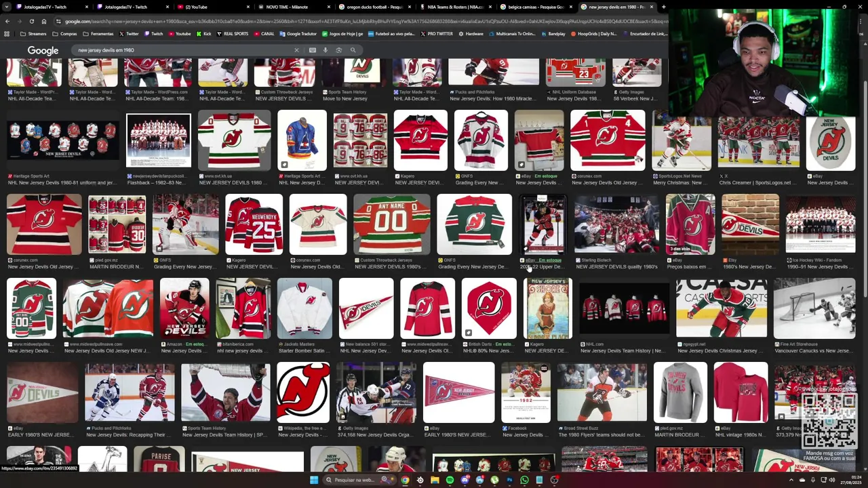Search by image with Google Lens

click(x=339, y=50)
